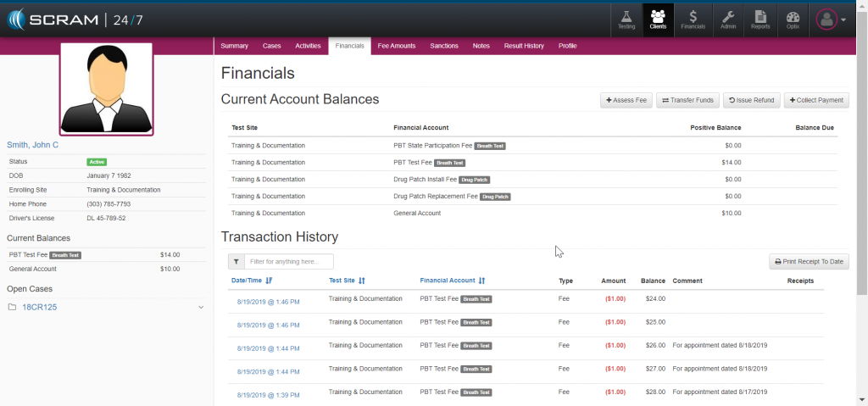
Task: Switch to the Result History tab
Action: click(523, 46)
